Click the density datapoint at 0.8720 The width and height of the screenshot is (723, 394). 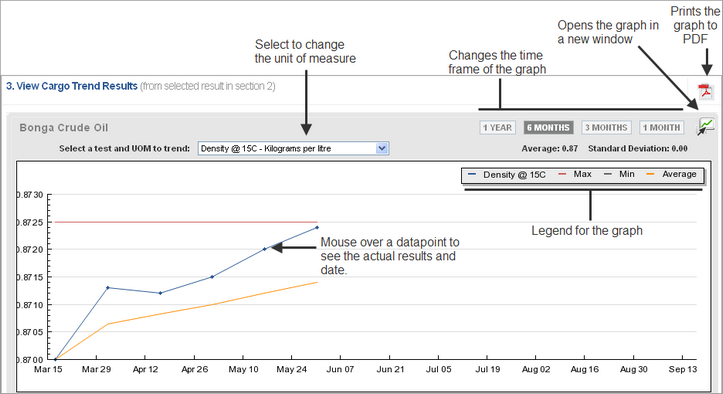coord(265,249)
